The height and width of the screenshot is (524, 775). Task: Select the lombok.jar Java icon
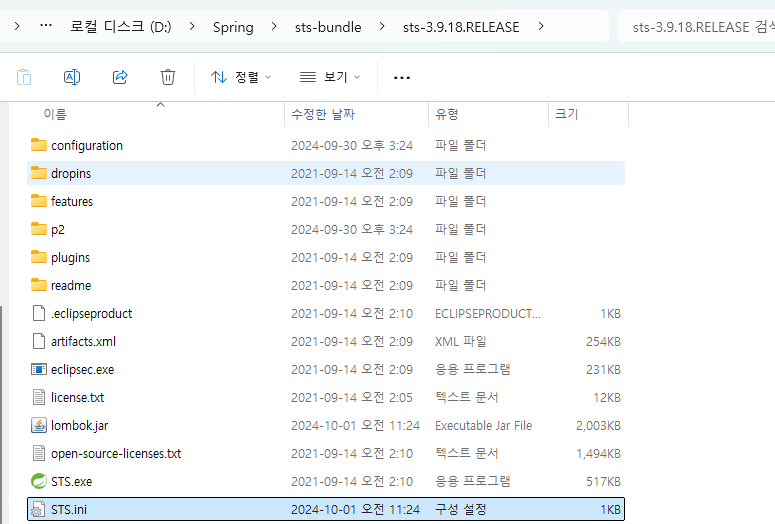(x=39, y=425)
